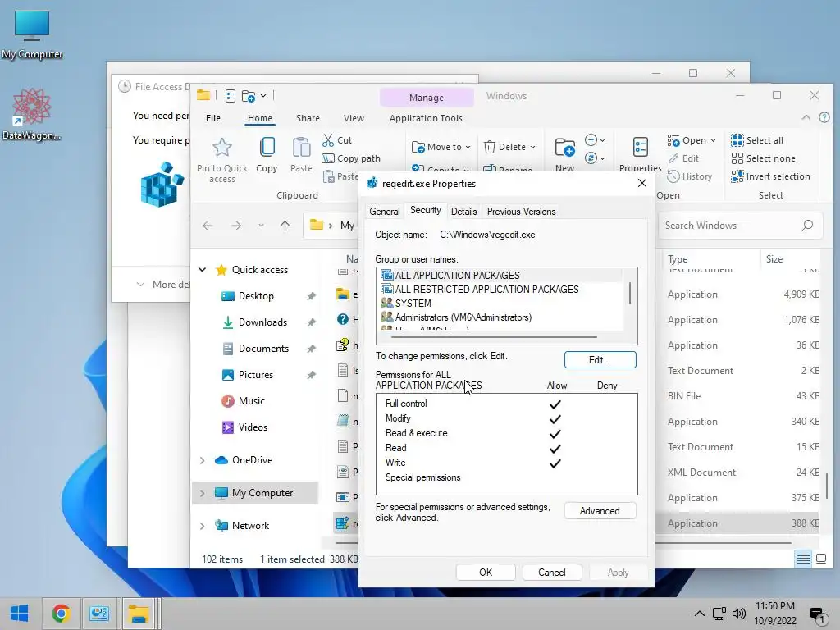This screenshot has height=630, width=840.
Task: Click the Advanced button
Action: (600, 511)
